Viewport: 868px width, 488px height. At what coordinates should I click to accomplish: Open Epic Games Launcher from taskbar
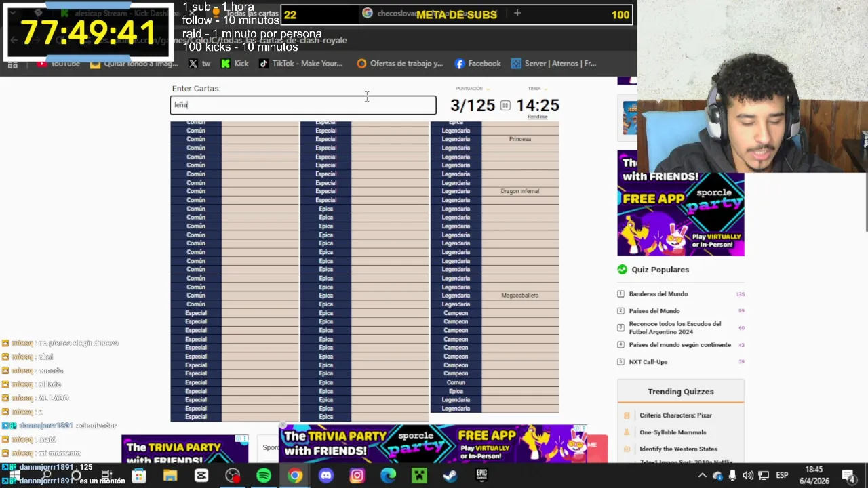[481, 476]
